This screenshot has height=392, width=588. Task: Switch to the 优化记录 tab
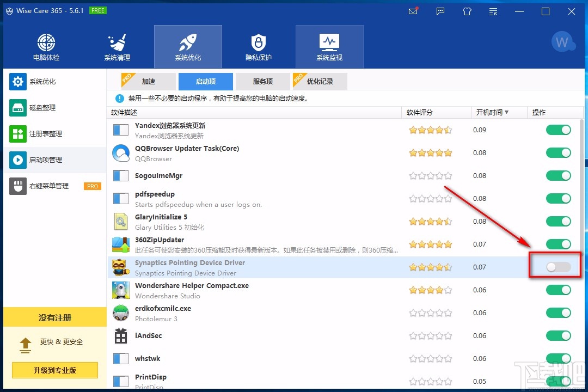320,82
